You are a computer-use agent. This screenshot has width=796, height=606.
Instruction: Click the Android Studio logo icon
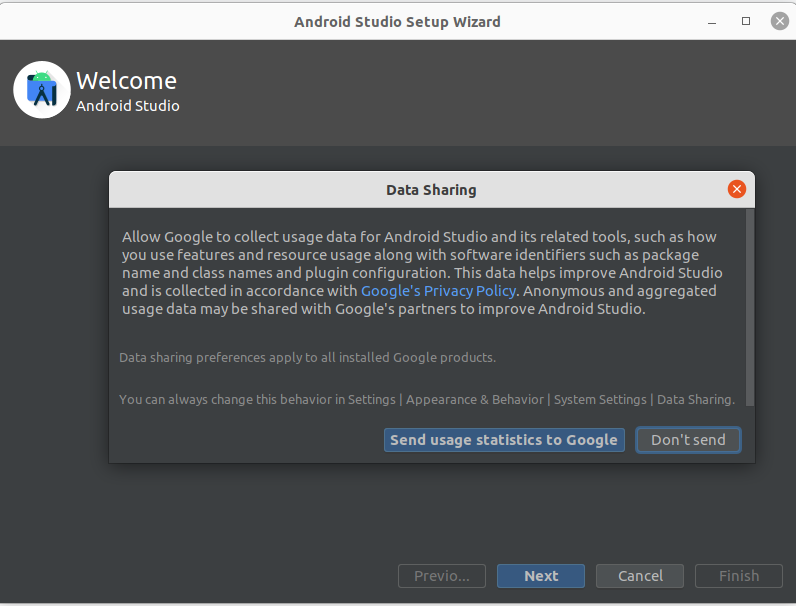(42, 90)
